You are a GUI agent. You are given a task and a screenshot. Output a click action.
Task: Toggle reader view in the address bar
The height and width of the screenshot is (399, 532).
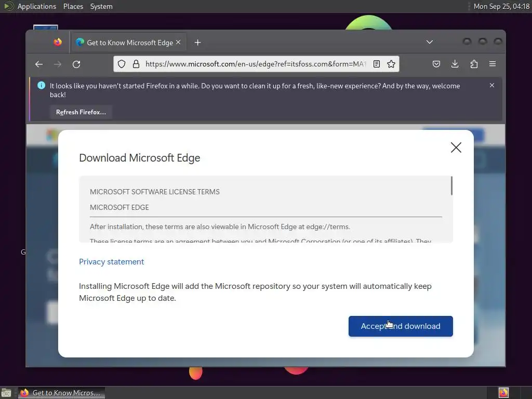pyautogui.click(x=377, y=64)
